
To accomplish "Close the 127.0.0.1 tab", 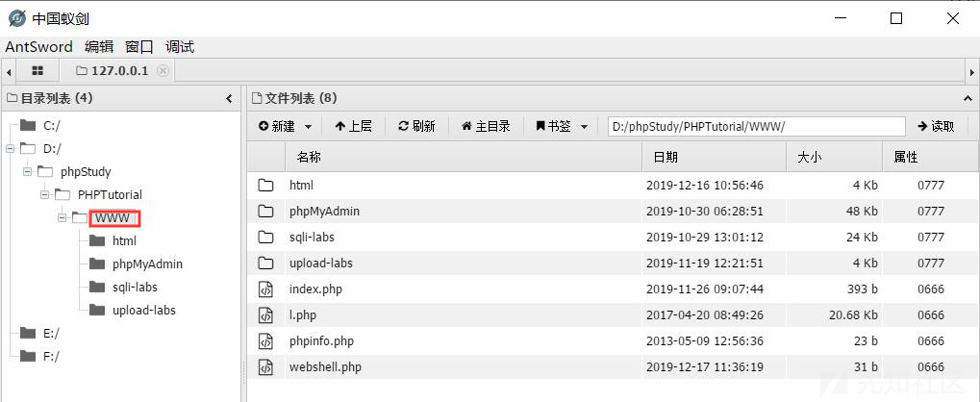I will pyautogui.click(x=163, y=71).
